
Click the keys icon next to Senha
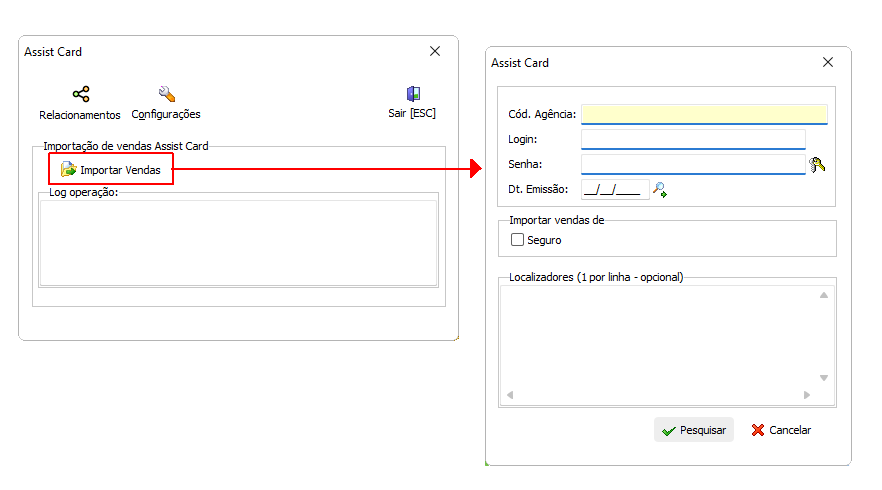[817, 164]
